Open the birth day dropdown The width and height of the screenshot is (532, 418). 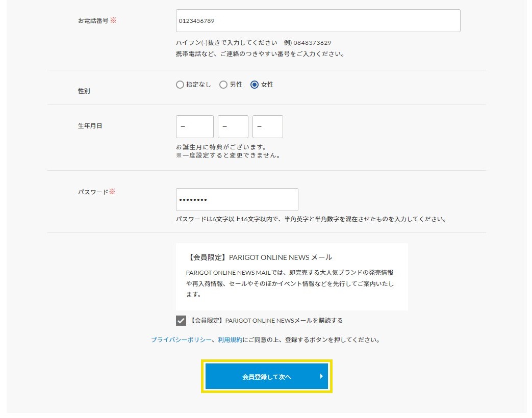[x=268, y=127]
